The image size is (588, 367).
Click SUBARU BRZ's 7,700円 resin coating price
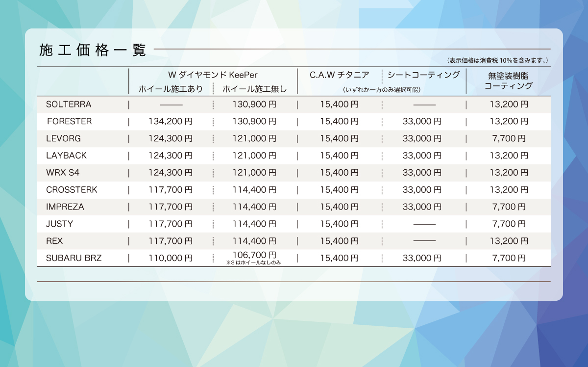(x=509, y=258)
